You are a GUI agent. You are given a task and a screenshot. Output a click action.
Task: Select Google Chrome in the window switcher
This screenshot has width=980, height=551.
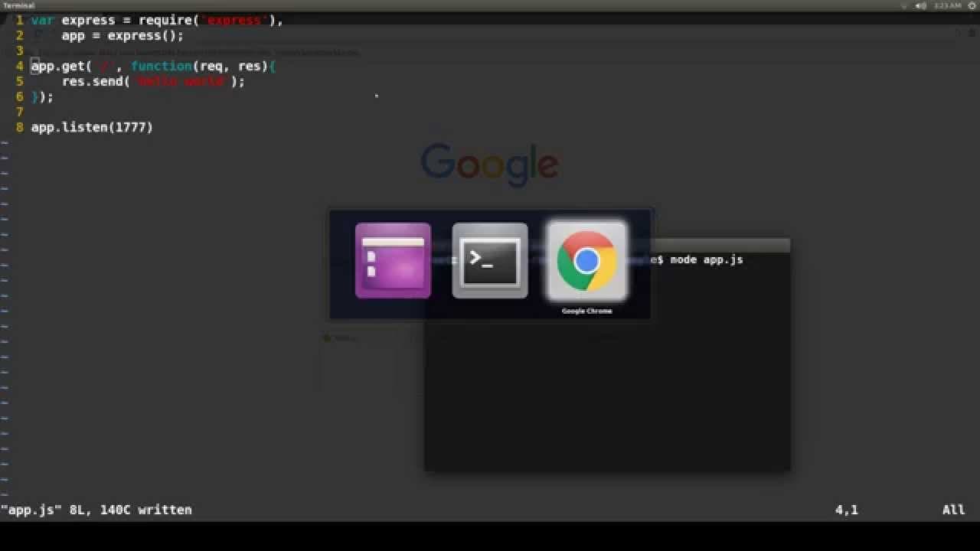pos(586,261)
